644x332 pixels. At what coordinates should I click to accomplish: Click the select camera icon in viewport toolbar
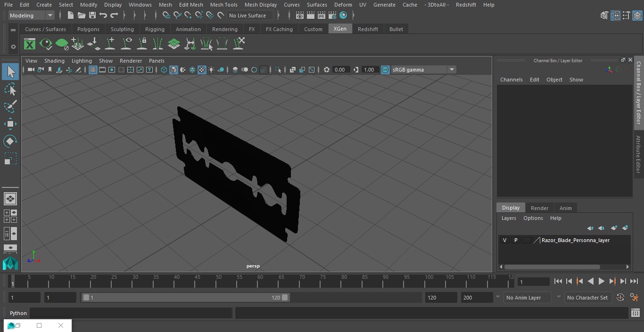point(31,70)
